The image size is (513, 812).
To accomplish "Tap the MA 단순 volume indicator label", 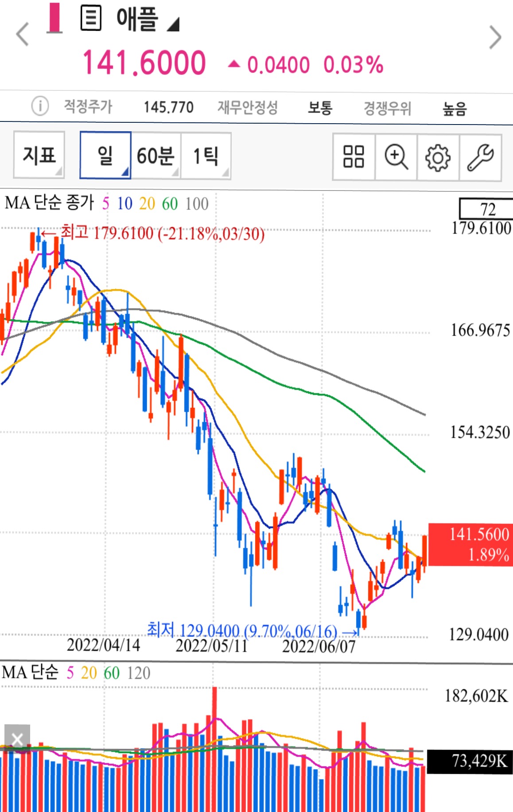I will (x=30, y=672).
